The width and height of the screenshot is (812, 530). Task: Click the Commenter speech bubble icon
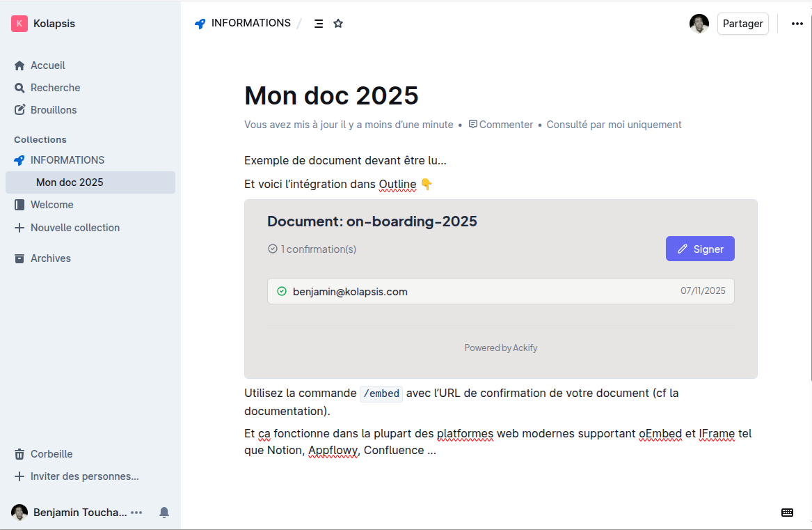tap(473, 125)
